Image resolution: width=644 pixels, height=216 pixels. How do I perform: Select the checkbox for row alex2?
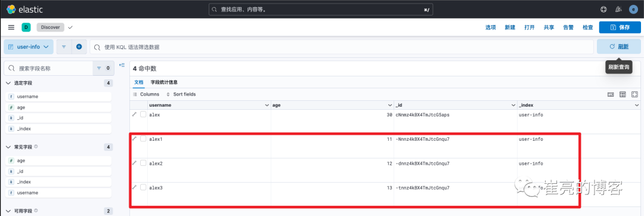coord(143,163)
